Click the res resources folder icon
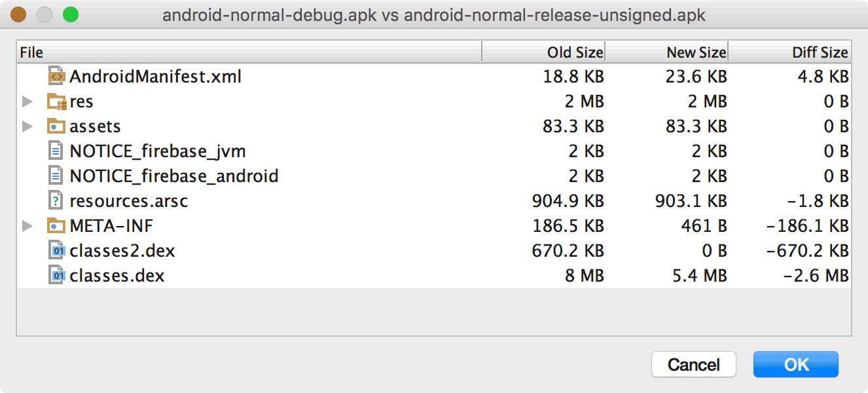The width and height of the screenshot is (868, 393). pyautogui.click(x=56, y=101)
